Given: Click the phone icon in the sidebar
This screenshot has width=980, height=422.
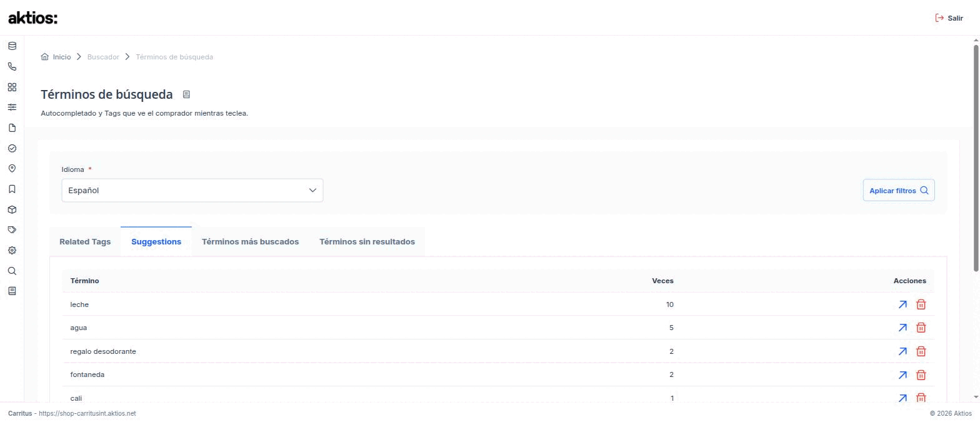Looking at the screenshot, I should click(x=12, y=66).
